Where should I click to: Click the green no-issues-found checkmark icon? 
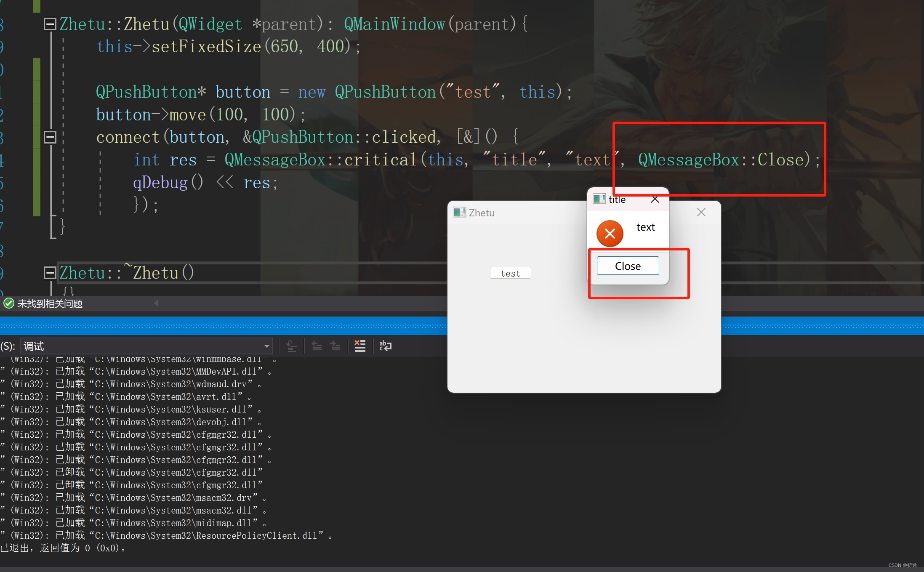pos(8,303)
